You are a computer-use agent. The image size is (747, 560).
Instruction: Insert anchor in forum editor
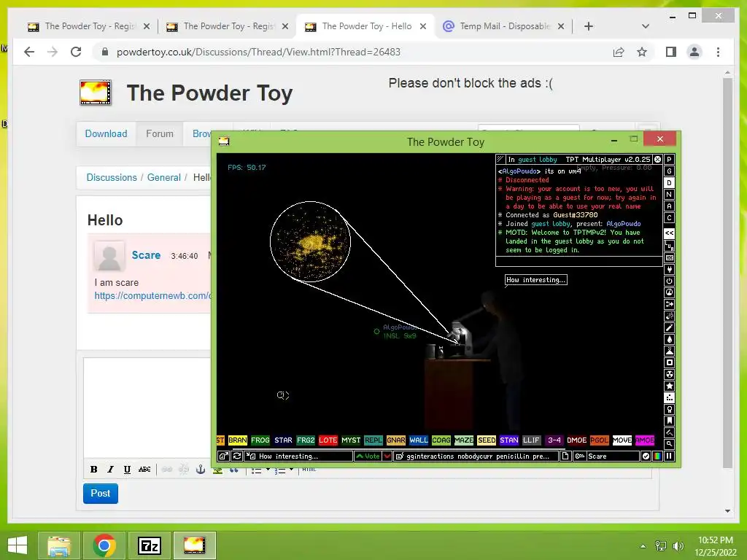coord(201,470)
